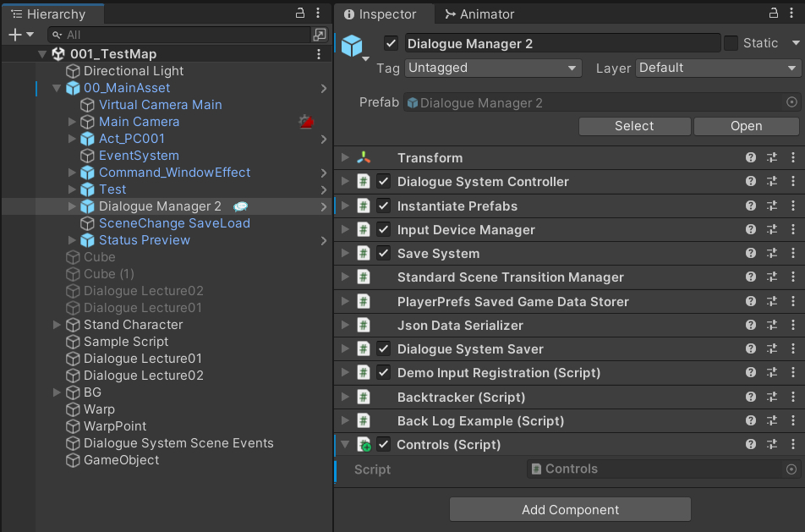
Task: Click the Inspector panel lock icon
Action: tap(773, 14)
